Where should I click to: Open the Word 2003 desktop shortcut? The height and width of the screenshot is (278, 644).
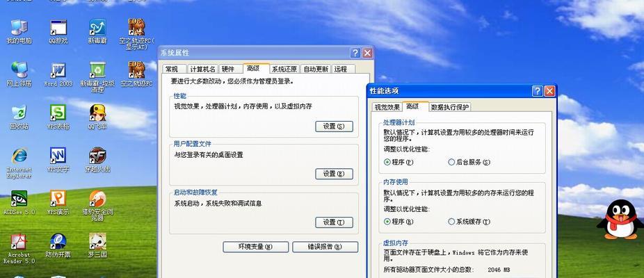pos(58,74)
